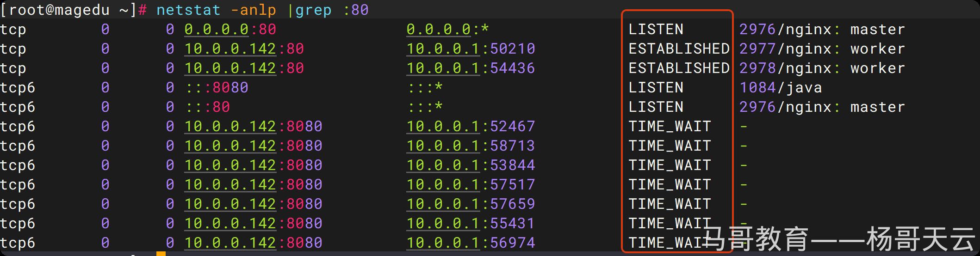This screenshot has width=980, height=256.
Task: Click TIME_WAIT state in the 57517 row
Action: point(670,184)
